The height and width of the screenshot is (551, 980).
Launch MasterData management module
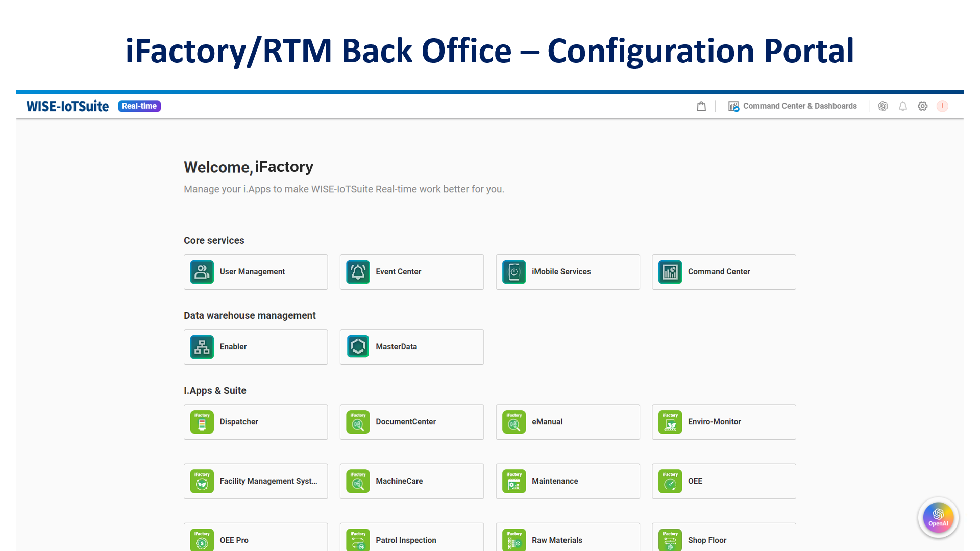point(411,346)
